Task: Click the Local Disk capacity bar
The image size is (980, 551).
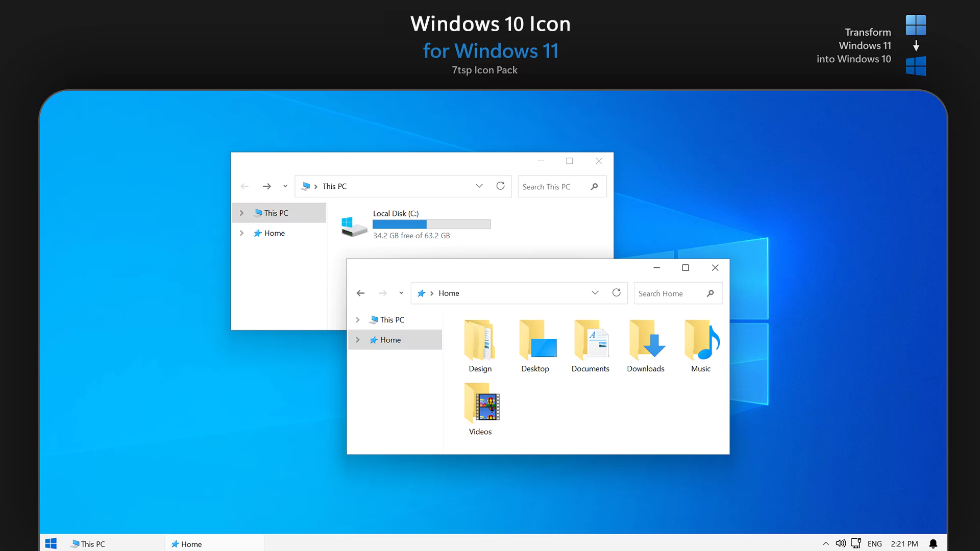Action: click(x=431, y=224)
